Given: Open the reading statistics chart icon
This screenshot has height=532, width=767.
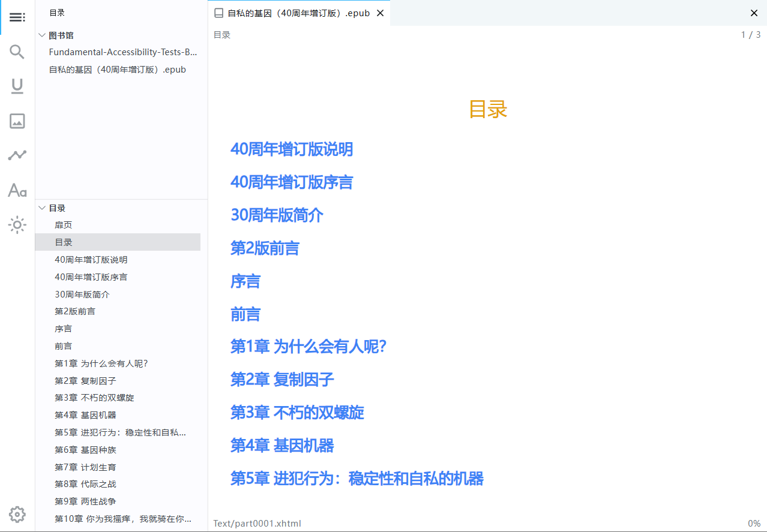Looking at the screenshot, I should (x=17, y=155).
